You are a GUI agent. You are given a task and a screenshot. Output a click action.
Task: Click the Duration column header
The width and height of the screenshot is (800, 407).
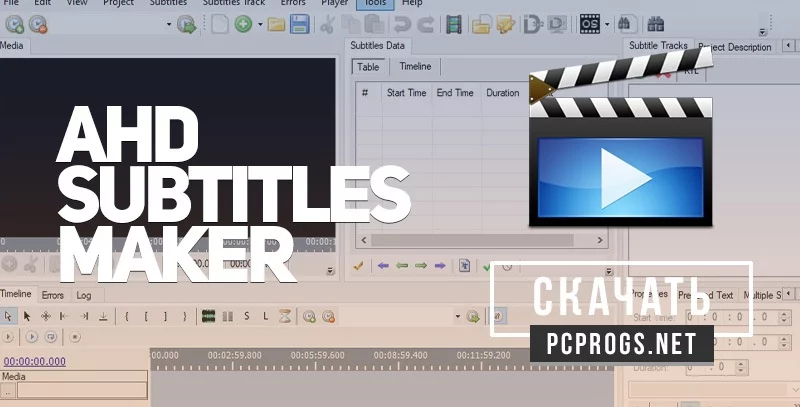point(503,93)
